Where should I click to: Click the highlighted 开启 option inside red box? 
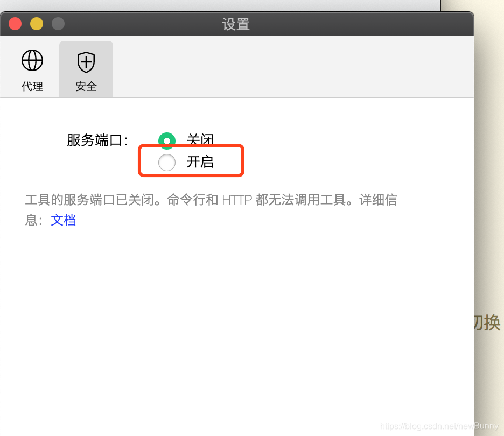coord(191,162)
